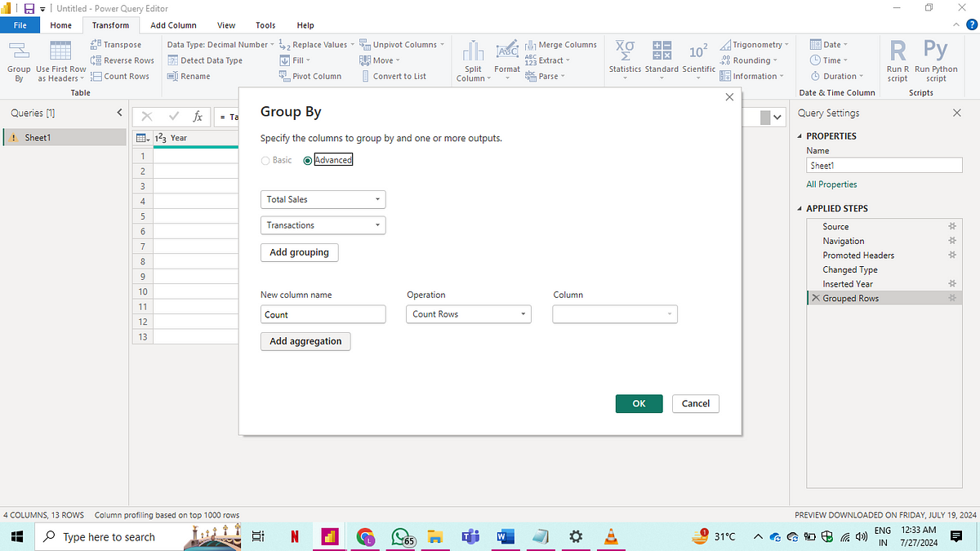Viewport: 980px width, 551px height.
Task: Open the Time column dropdown
Action: coord(829,60)
